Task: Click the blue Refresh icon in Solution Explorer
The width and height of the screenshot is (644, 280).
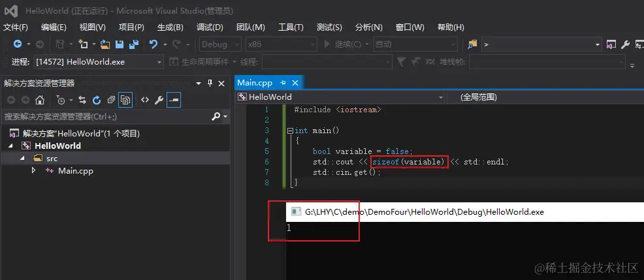Action: coord(97,100)
